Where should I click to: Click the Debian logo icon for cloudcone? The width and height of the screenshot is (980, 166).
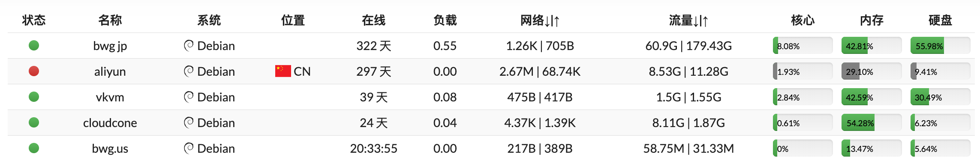point(189,122)
